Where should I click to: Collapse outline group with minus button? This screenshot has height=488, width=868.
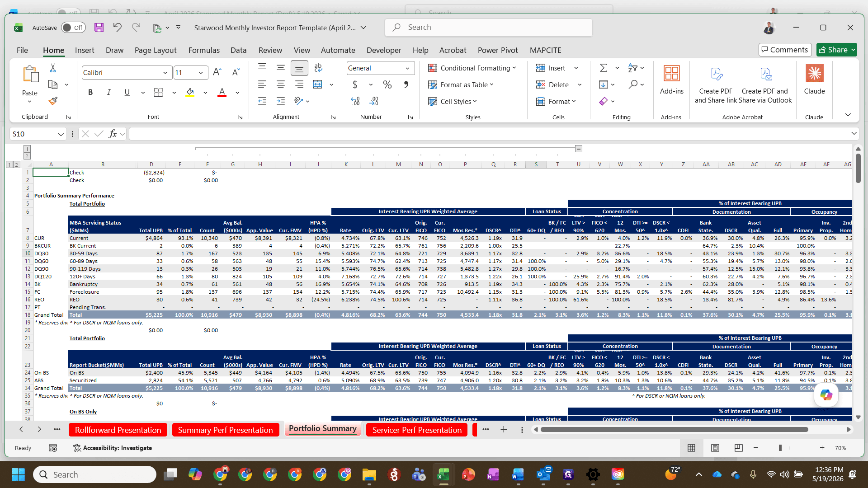pyautogui.click(x=579, y=149)
